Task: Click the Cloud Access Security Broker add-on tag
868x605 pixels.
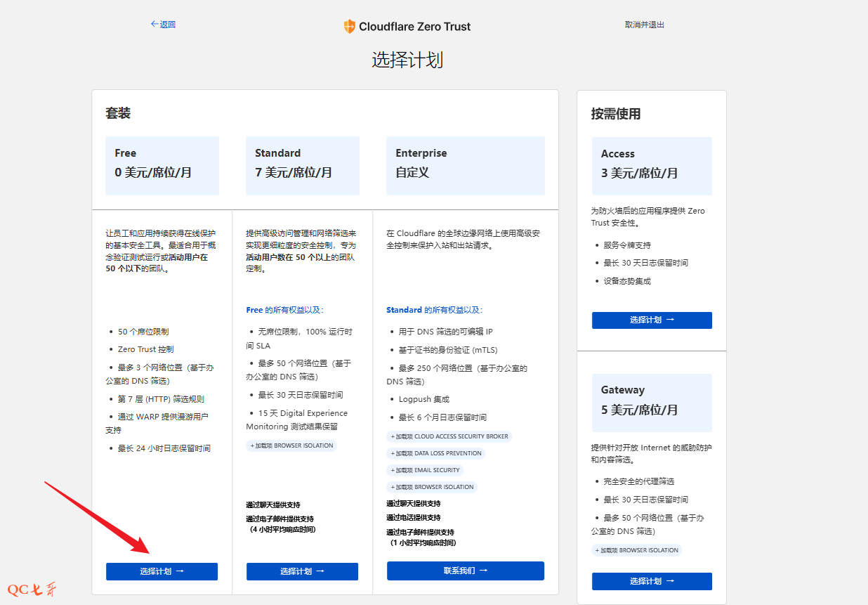Action: click(449, 436)
